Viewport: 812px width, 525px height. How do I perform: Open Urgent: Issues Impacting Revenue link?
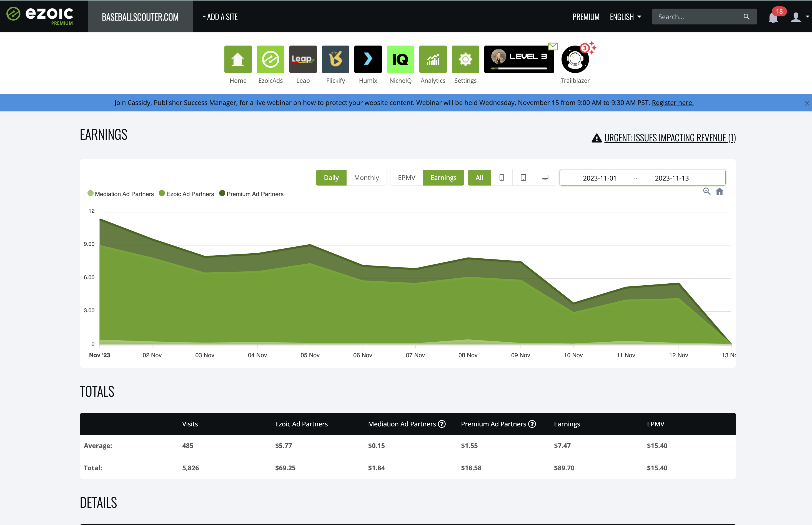(670, 138)
